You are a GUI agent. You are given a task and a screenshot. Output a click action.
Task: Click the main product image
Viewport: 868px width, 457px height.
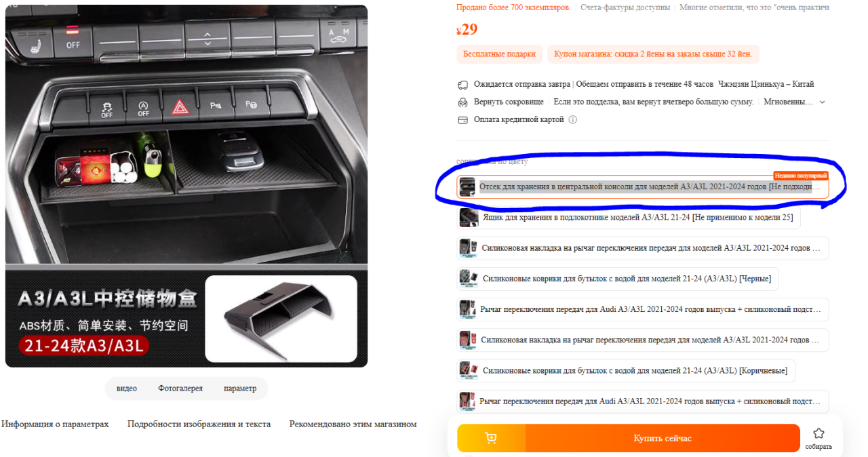pos(186,186)
